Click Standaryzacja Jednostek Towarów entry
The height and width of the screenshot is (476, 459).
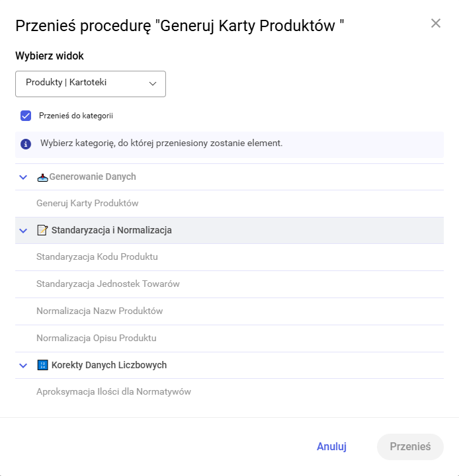pyautogui.click(x=108, y=284)
